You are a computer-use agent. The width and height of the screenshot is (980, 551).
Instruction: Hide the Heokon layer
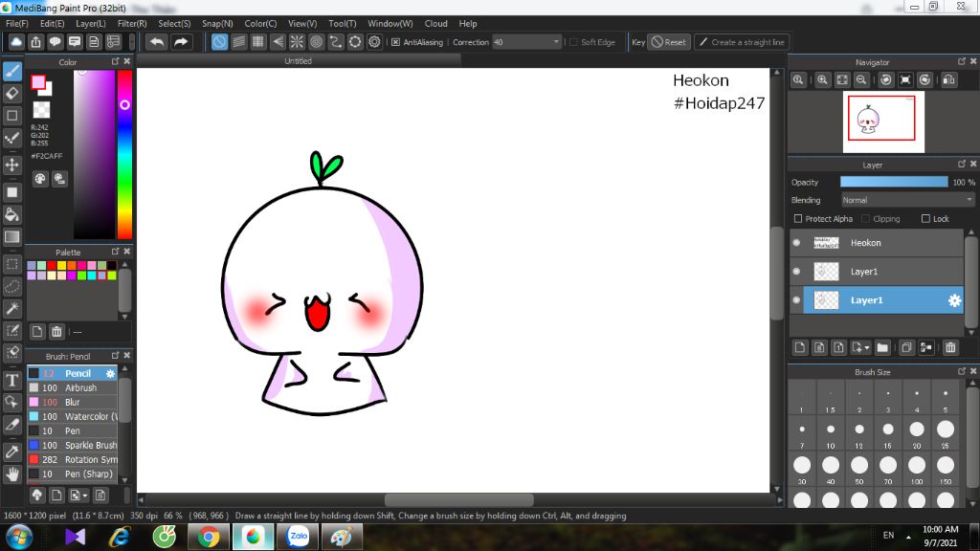coord(796,243)
